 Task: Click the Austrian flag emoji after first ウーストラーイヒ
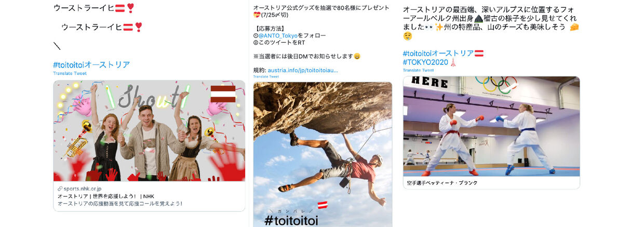(120, 8)
